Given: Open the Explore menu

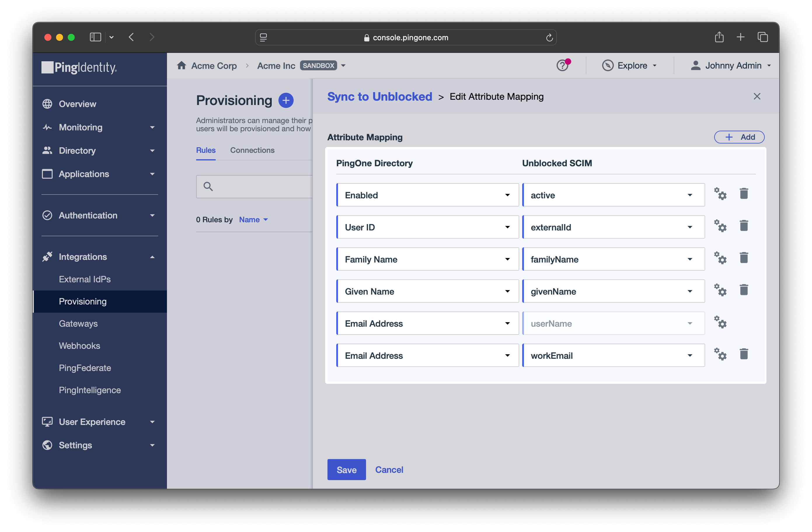Looking at the screenshot, I should pyautogui.click(x=630, y=65).
